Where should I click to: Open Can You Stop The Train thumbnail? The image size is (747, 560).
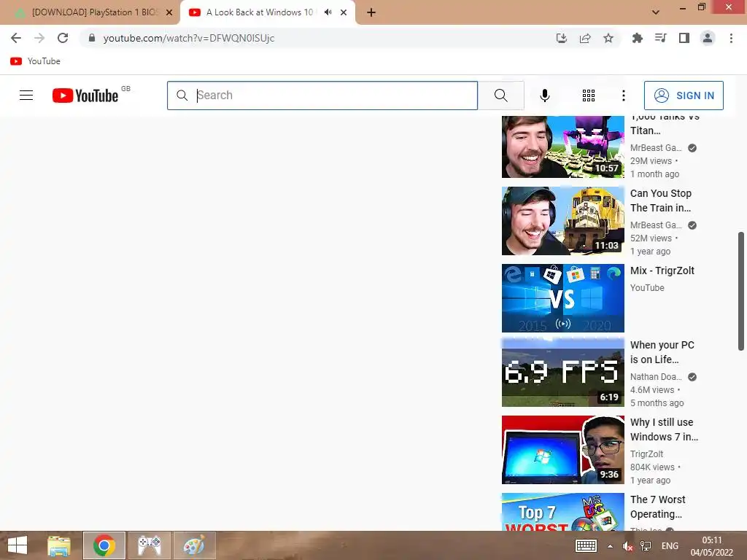562,221
